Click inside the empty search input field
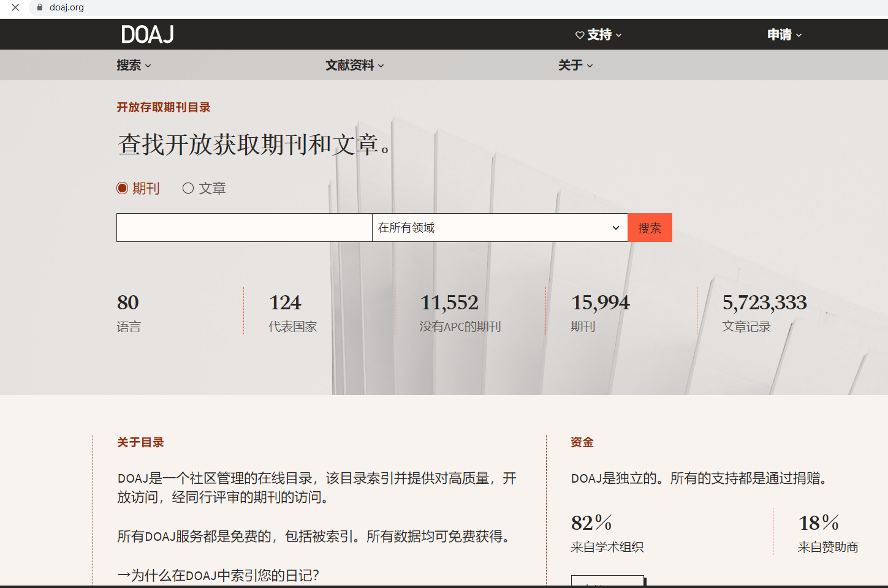This screenshot has height=588, width=888. click(243, 227)
